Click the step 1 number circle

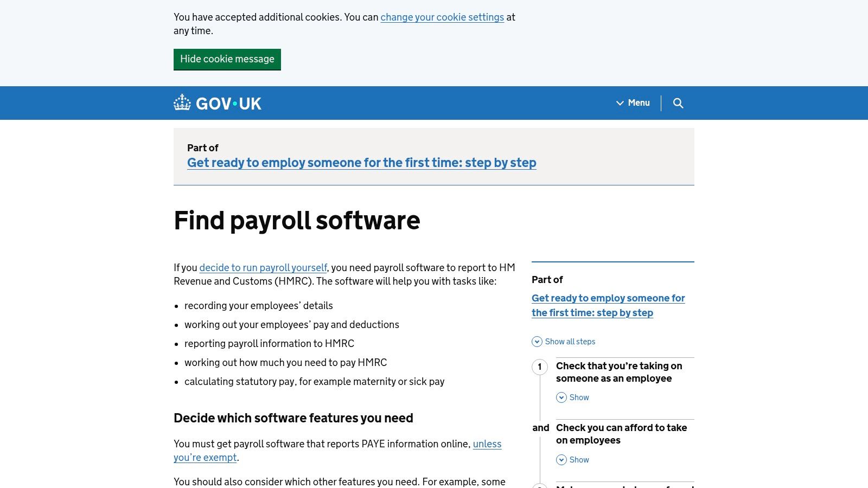click(539, 367)
